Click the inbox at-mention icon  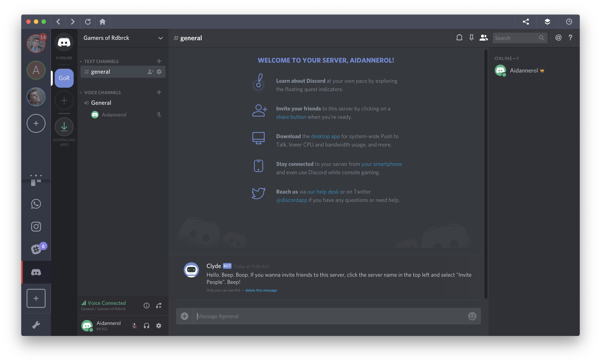(558, 38)
